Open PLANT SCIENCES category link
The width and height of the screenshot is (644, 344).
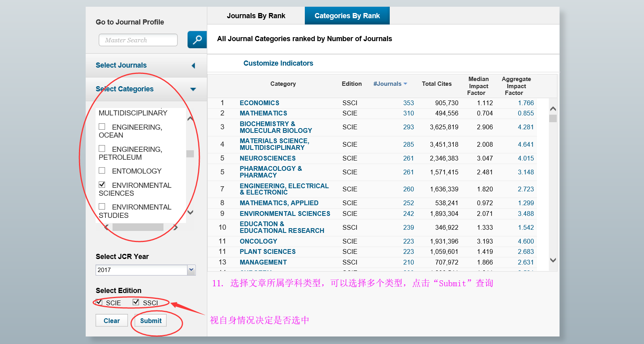[268, 251]
